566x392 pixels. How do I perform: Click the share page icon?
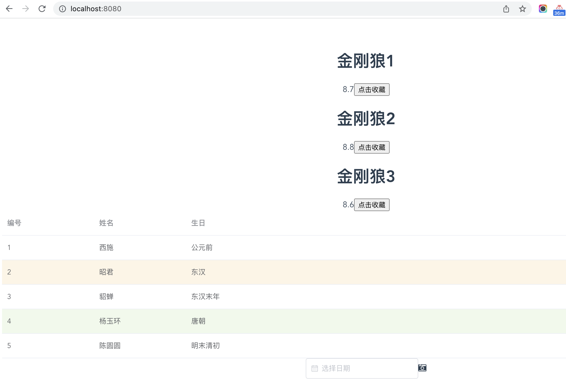[x=506, y=9]
